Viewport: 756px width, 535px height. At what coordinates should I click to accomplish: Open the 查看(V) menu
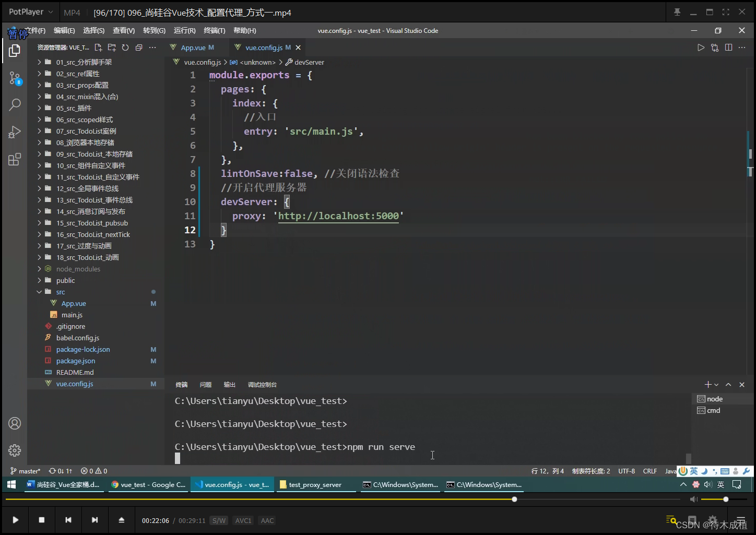[124, 31]
